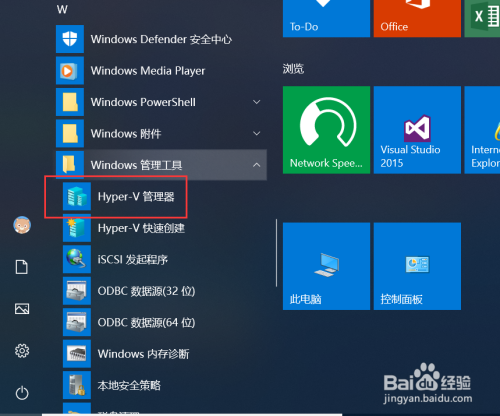Image resolution: width=500 pixels, height=416 pixels.
Task: Expand the Windows 附件 chevron
Action: (x=256, y=133)
